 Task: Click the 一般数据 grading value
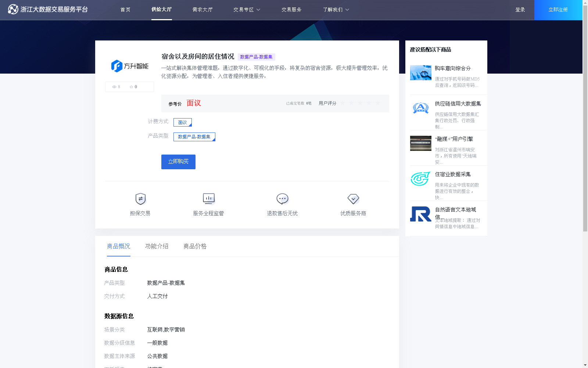click(157, 343)
